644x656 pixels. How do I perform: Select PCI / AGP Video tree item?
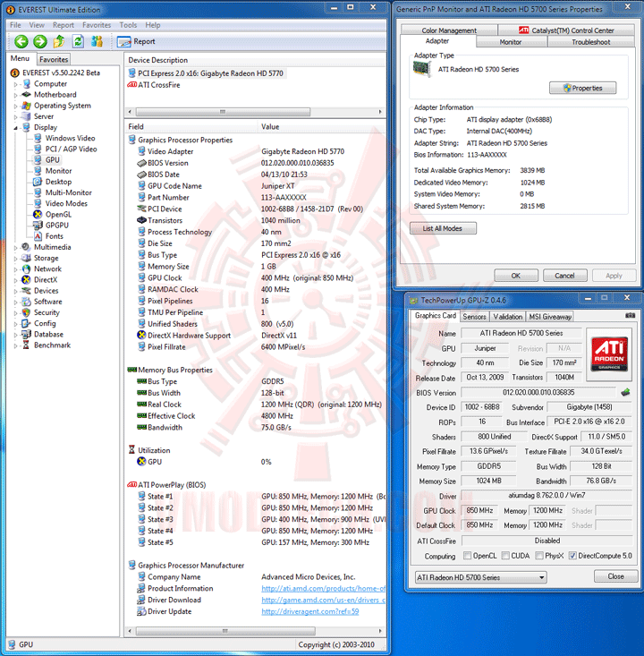[71, 149]
